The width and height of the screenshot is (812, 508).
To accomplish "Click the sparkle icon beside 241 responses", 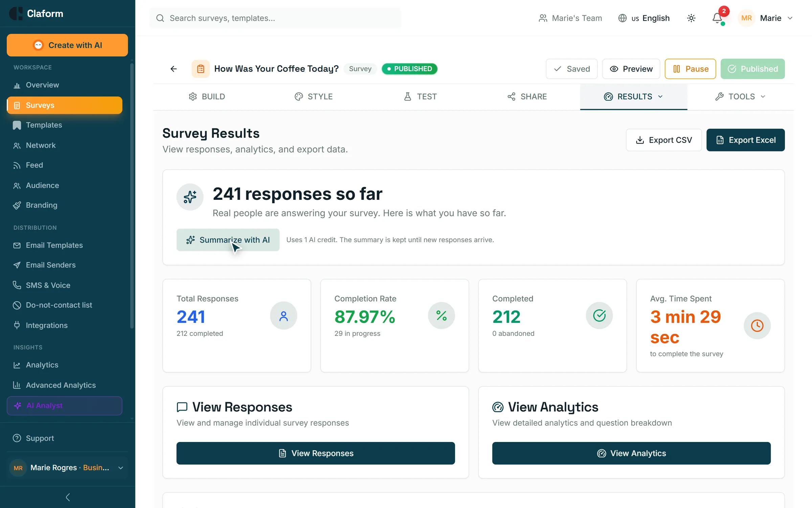I will [190, 197].
